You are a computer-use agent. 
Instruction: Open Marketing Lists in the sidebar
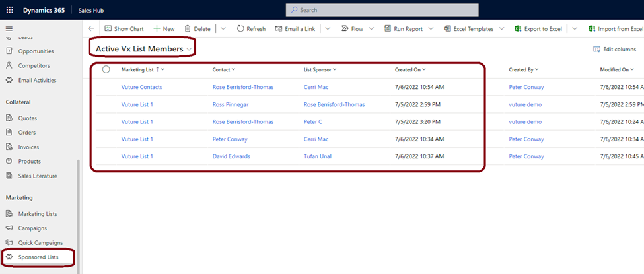click(38, 214)
